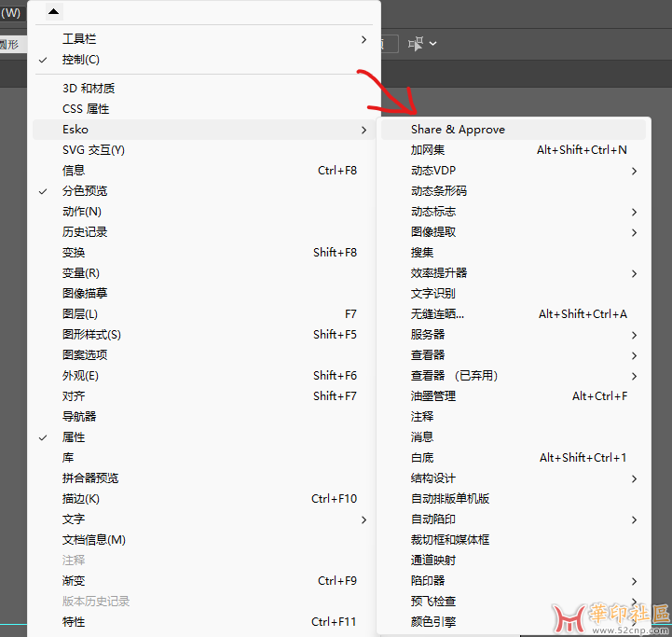Open 消息 panel from Esko submenu

pos(514,437)
